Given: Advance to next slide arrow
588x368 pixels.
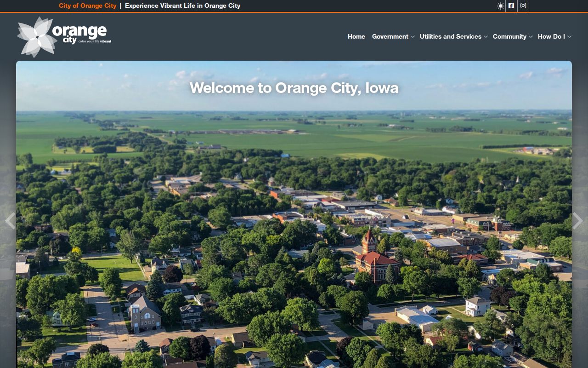Looking at the screenshot, I should 577,221.
